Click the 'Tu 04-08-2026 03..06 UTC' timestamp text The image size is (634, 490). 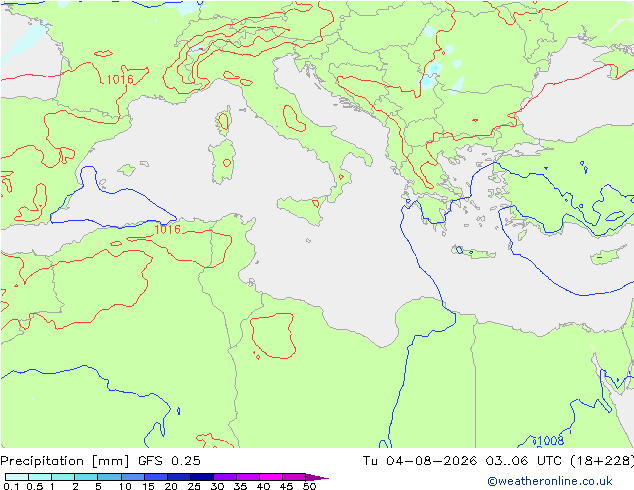point(463,461)
